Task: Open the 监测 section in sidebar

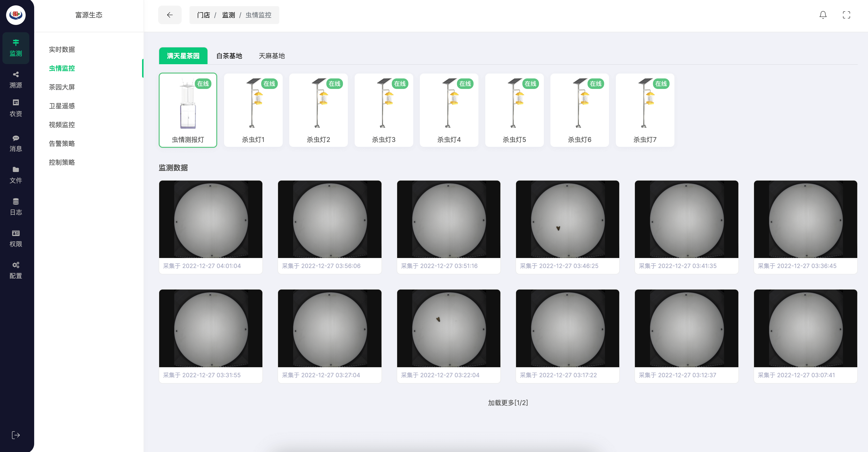Action: click(16, 48)
